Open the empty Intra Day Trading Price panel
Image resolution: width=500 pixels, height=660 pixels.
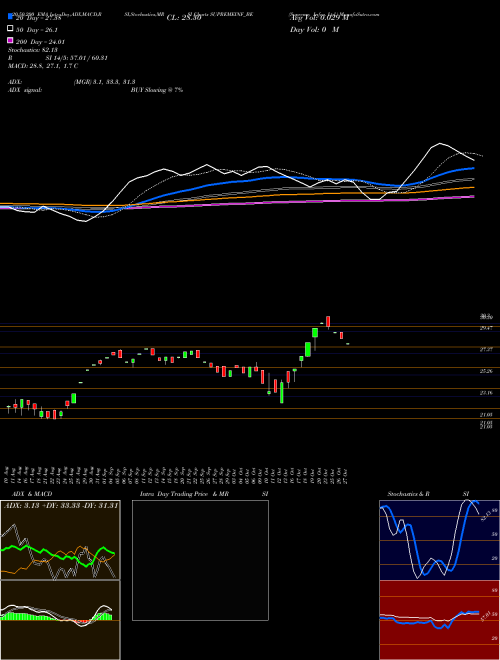200,560
